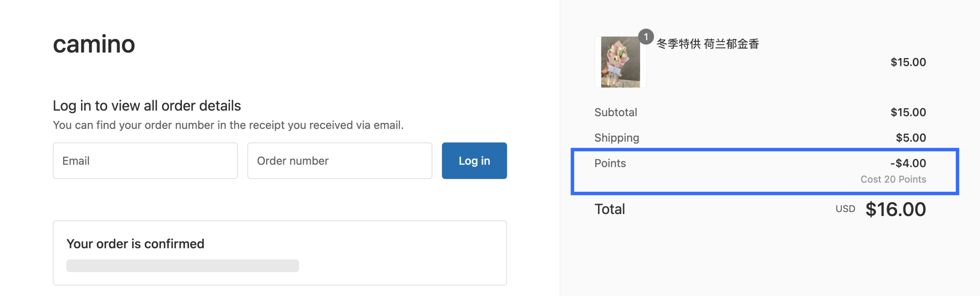Screen dimensions: 980x296
Task: Click the product price $15.00 beside thumbnail
Action: 908,62
